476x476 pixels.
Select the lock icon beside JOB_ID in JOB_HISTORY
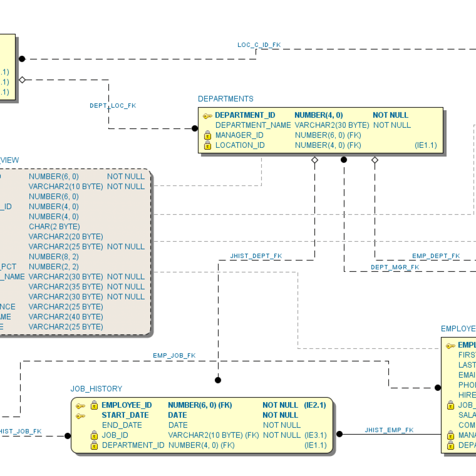(x=93, y=435)
